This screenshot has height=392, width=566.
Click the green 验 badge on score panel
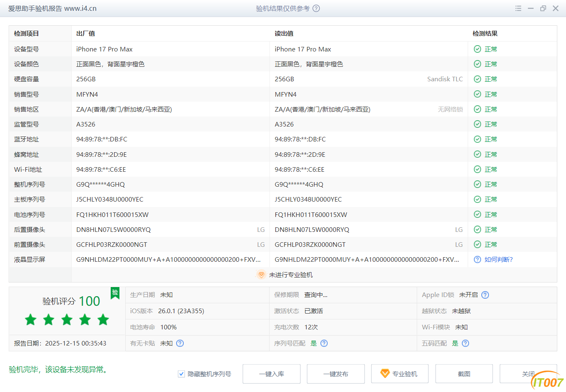click(x=115, y=293)
